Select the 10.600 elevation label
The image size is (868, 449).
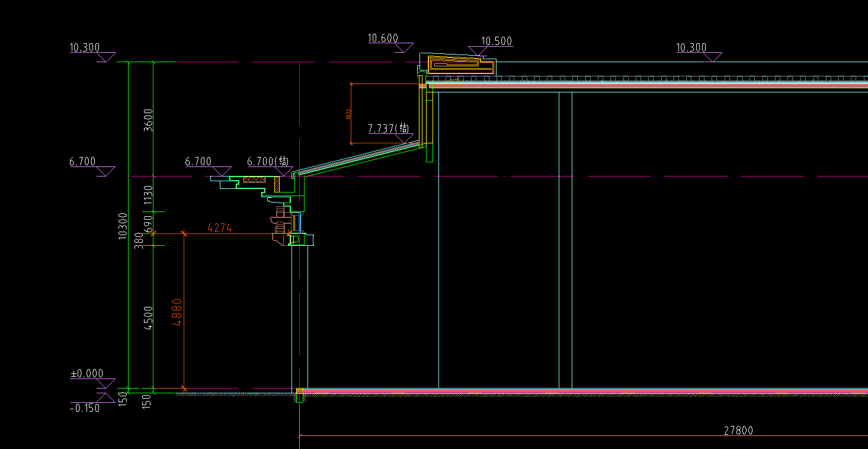point(383,39)
